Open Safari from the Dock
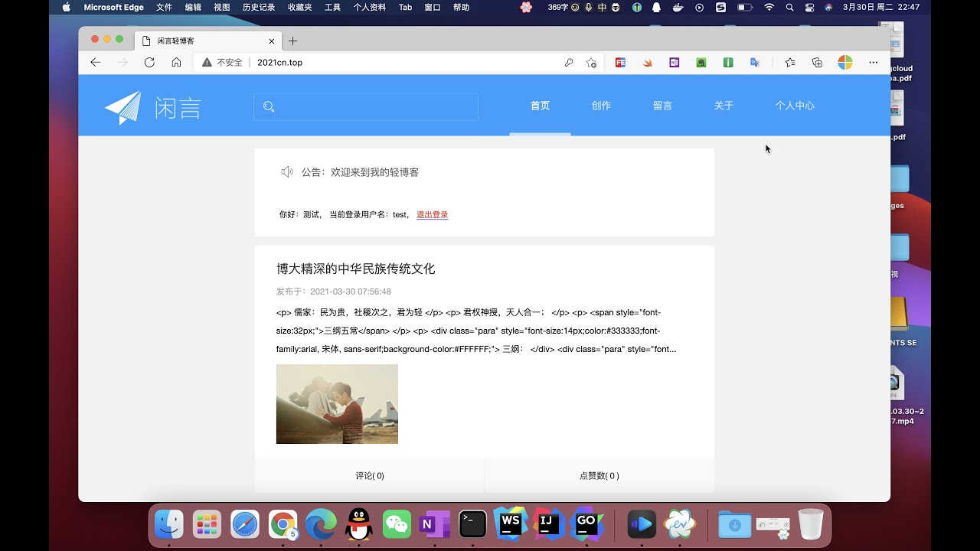Image resolution: width=980 pixels, height=551 pixels. [x=245, y=524]
